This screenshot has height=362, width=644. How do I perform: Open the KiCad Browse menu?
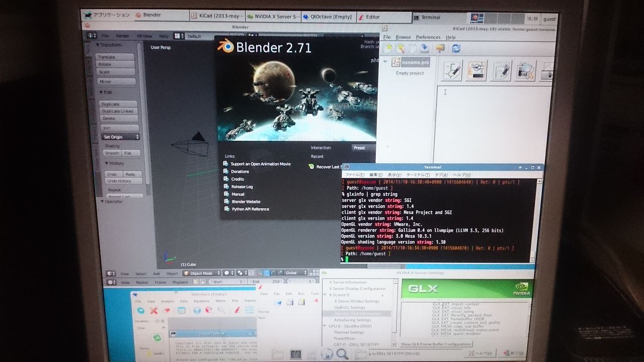point(403,37)
